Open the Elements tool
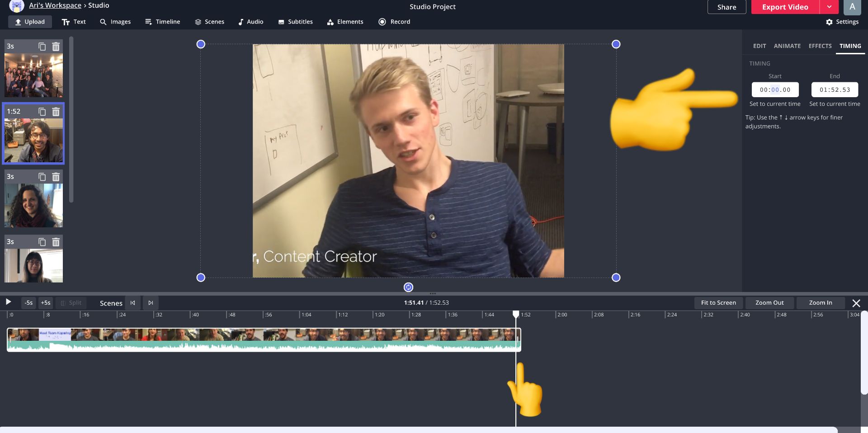868x433 pixels. [345, 22]
